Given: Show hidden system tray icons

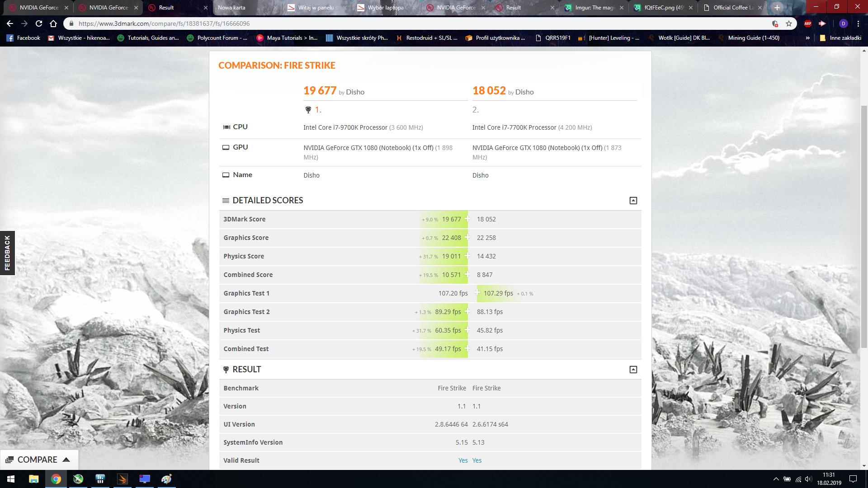Looking at the screenshot, I should pyautogui.click(x=776, y=479).
